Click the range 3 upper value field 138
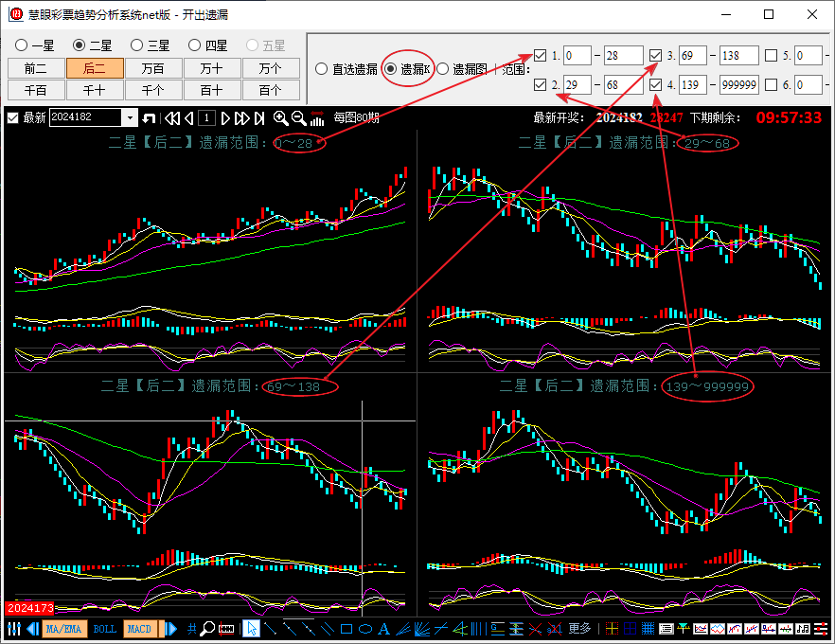Screen dimensions: 835x644 coord(738,56)
